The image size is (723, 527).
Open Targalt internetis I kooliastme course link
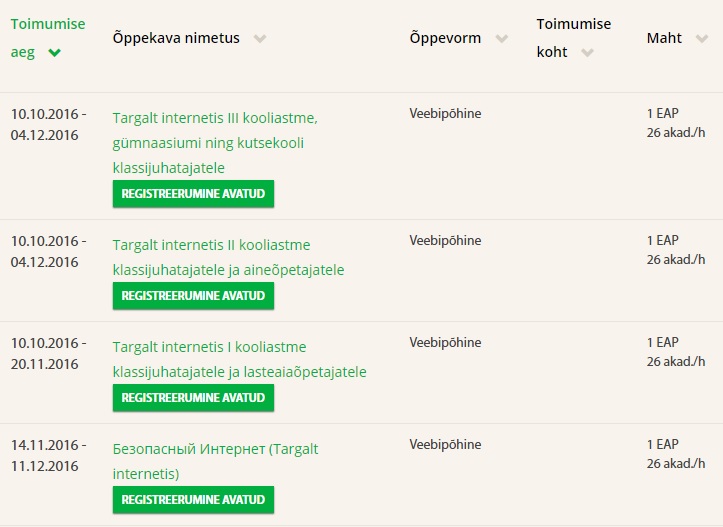239,359
